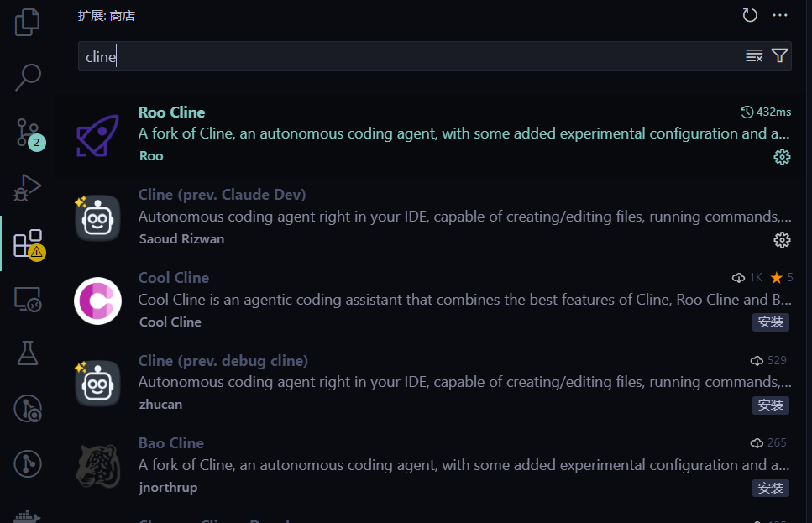Clear the extensions search results
This screenshot has height=523, width=812.
click(754, 56)
